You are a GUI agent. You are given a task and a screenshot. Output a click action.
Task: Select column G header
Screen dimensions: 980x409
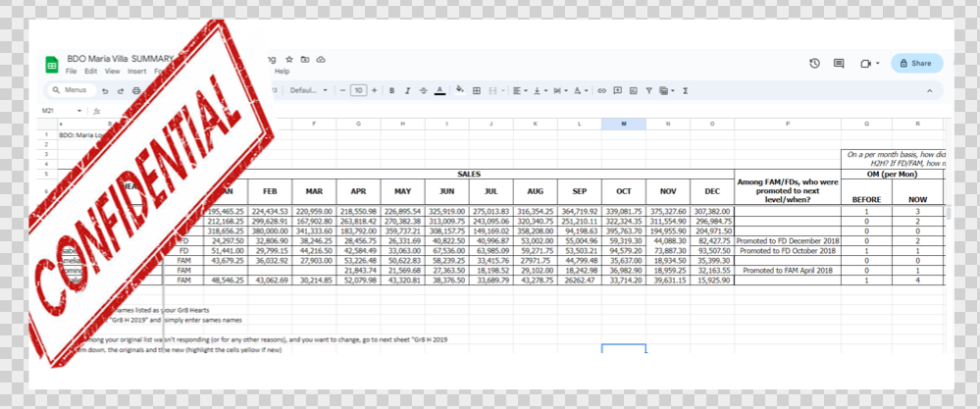click(x=358, y=125)
